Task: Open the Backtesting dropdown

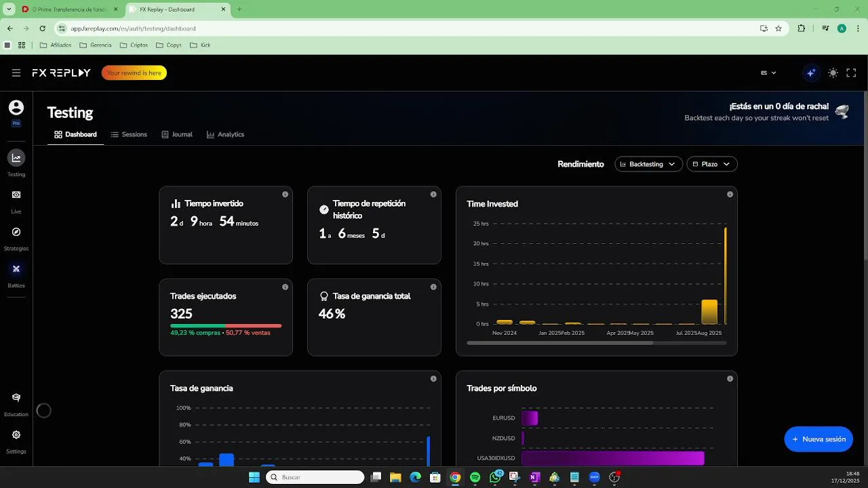Action: click(648, 164)
